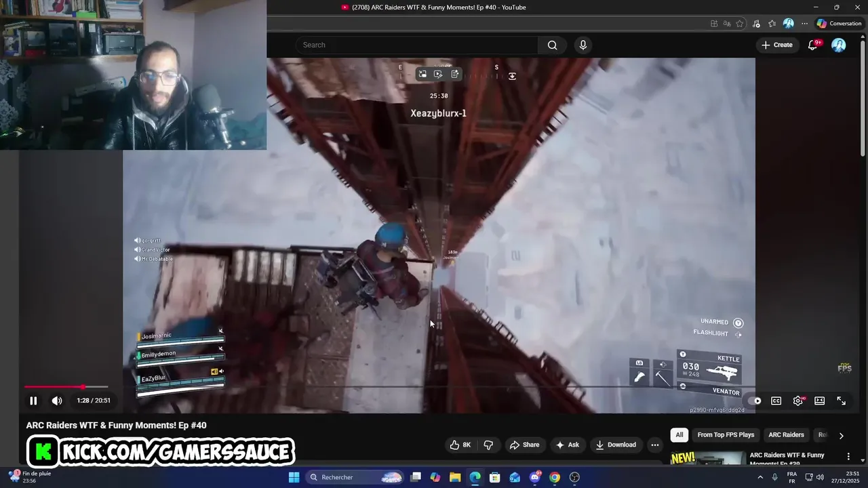Open the Fin de pluie weather widget
Image resolution: width=868 pixels, height=488 pixels.
pos(31,477)
